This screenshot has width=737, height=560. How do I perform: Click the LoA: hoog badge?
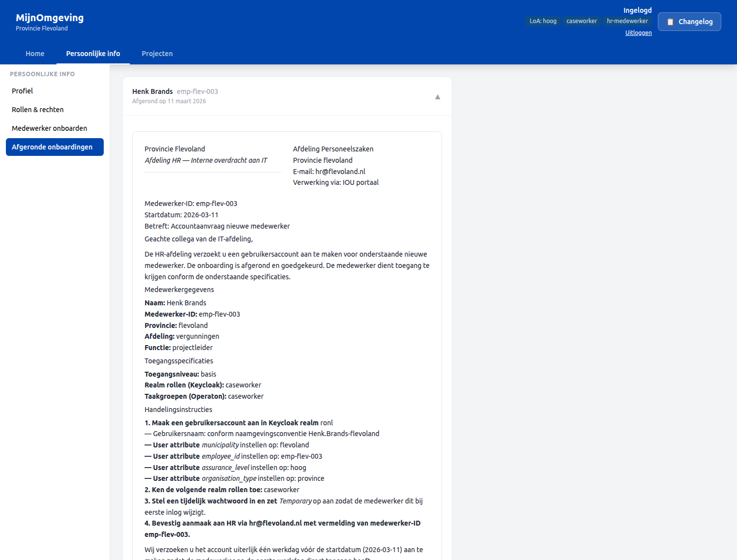coord(543,21)
